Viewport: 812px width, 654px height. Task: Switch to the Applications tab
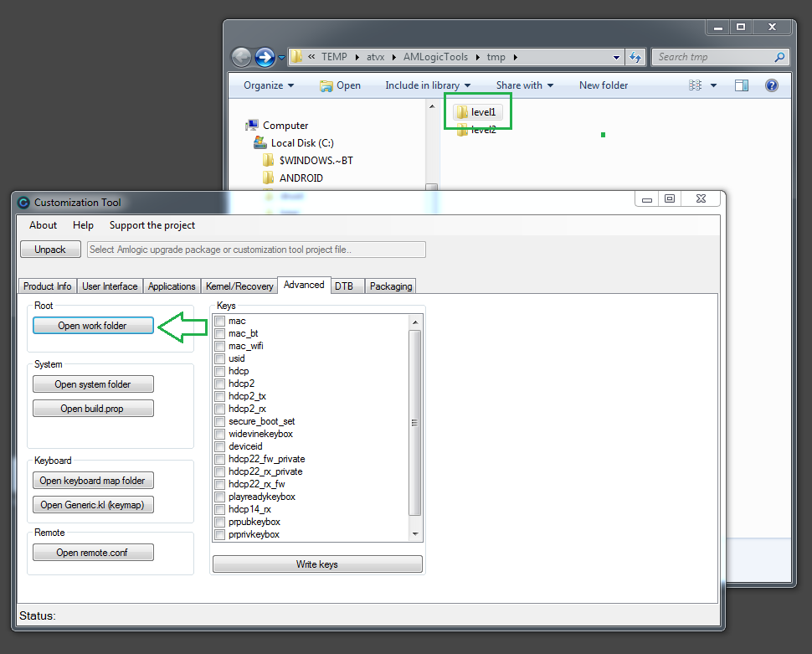172,286
